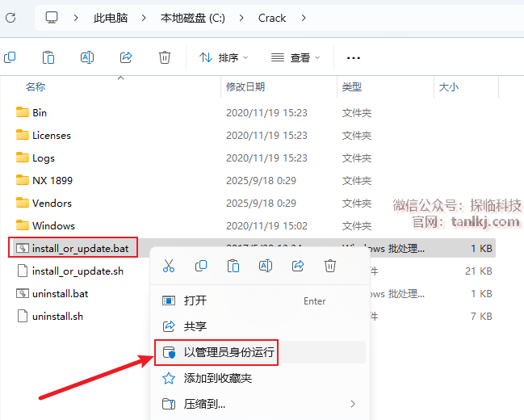Open the 压缩到... submenu entry

[x=260, y=404]
